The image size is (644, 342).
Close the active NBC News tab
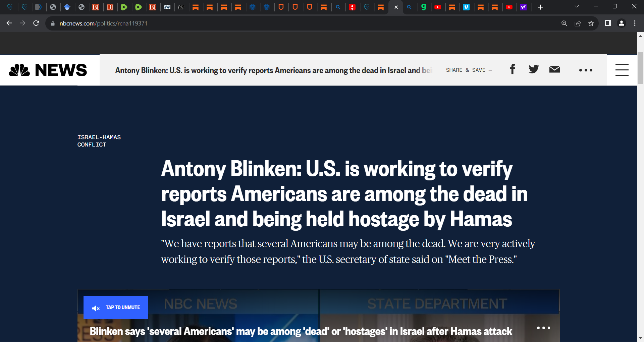tap(396, 7)
